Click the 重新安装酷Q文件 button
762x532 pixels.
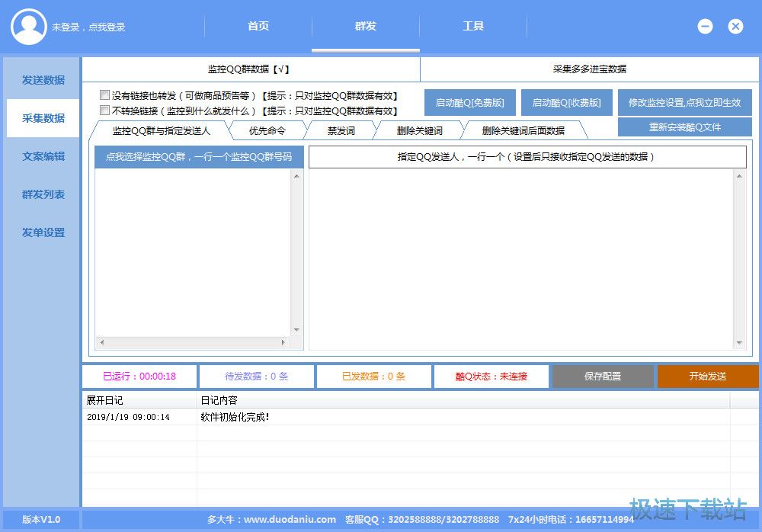[x=684, y=127]
